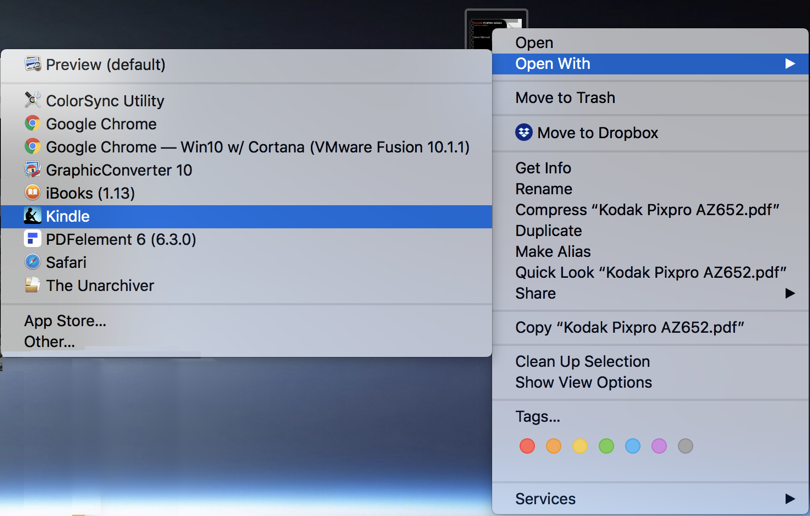810x516 pixels.
Task: Click the Safari compass icon
Action: 32,262
